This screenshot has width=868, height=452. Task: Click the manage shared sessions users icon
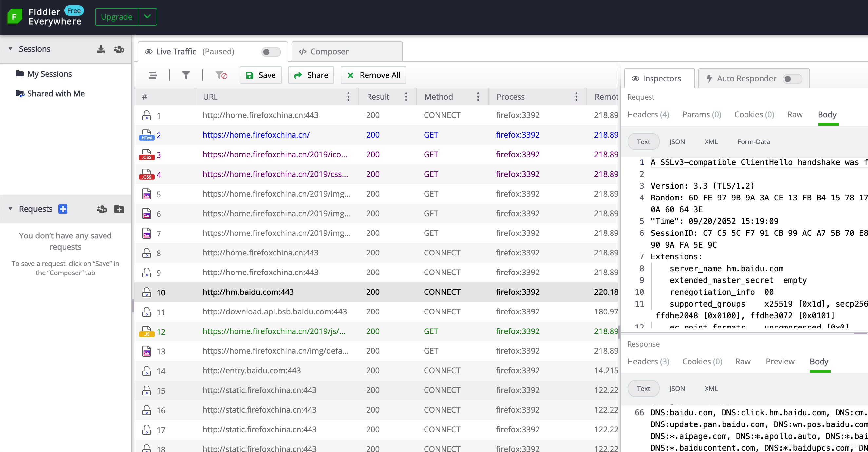click(119, 49)
